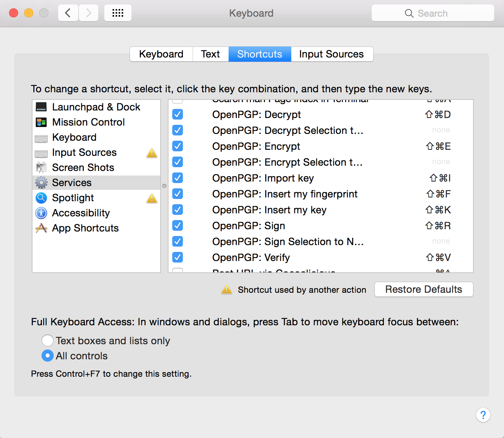Open the Text tab
This screenshot has height=438, width=504.
coord(210,54)
